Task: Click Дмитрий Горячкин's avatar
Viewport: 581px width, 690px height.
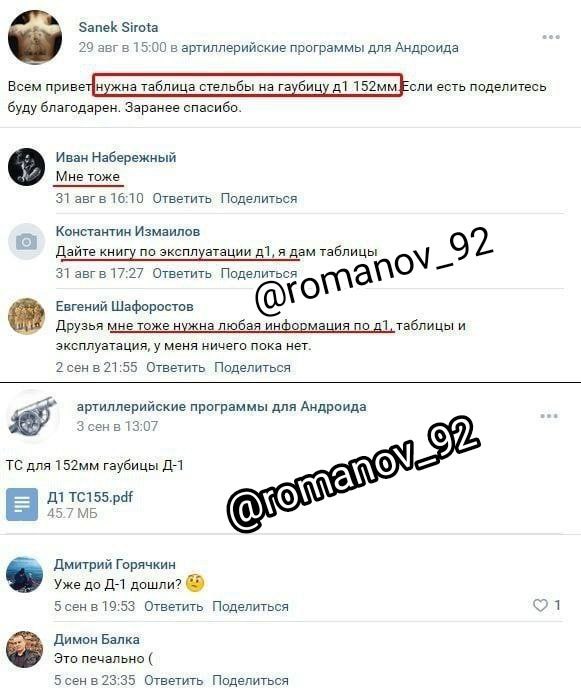Action: coord(25,574)
